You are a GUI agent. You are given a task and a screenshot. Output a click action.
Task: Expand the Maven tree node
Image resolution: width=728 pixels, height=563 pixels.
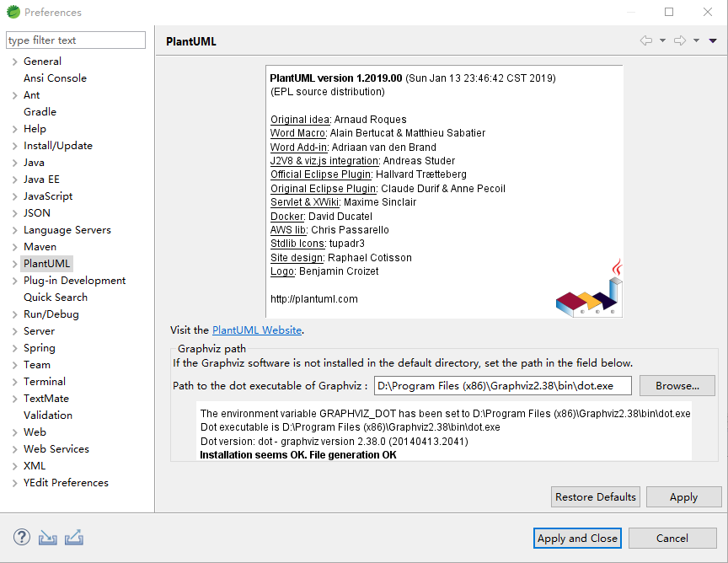14,247
